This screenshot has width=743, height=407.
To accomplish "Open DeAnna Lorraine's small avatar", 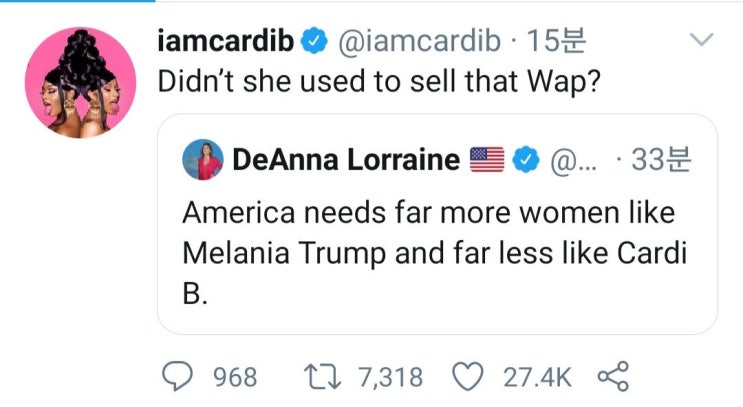I will pos(203,160).
